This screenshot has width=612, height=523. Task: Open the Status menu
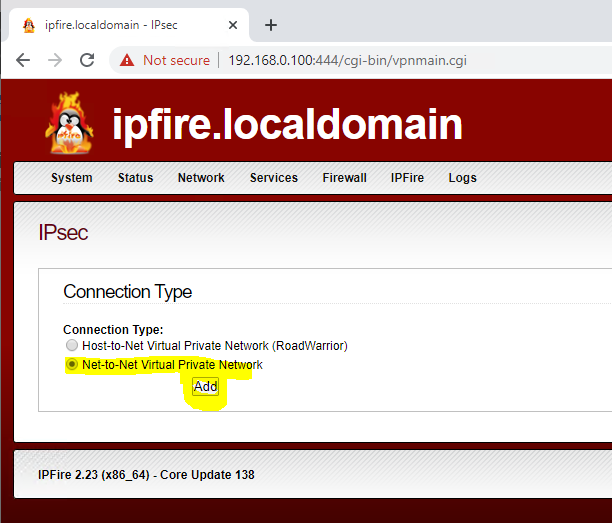point(135,178)
